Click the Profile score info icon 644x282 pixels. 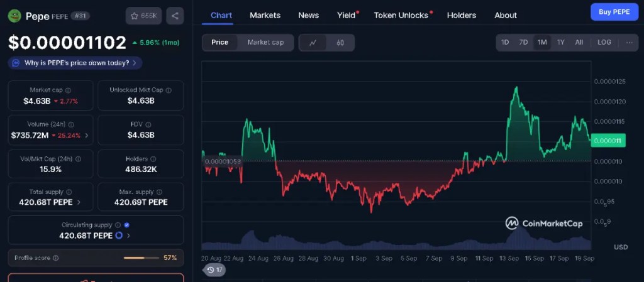56,258
